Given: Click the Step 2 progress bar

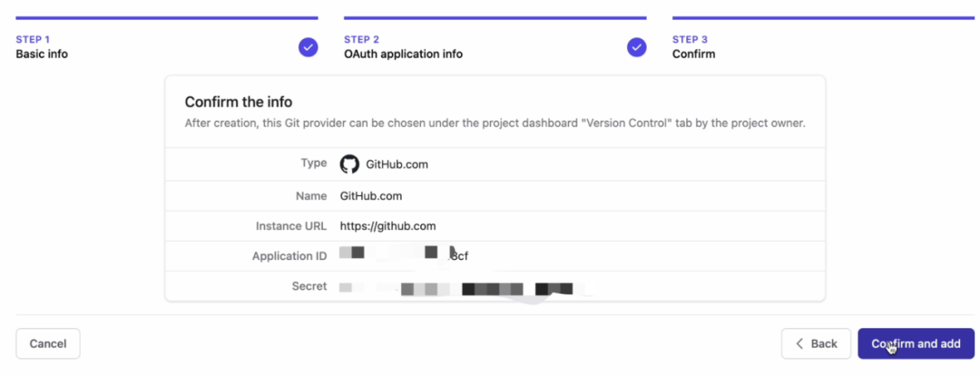Looking at the screenshot, I should coord(495,17).
